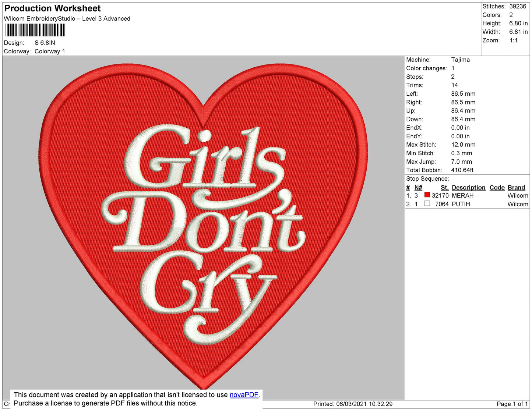
Task: Click the Production Worksheet heading
Action: [x=52, y=8]
